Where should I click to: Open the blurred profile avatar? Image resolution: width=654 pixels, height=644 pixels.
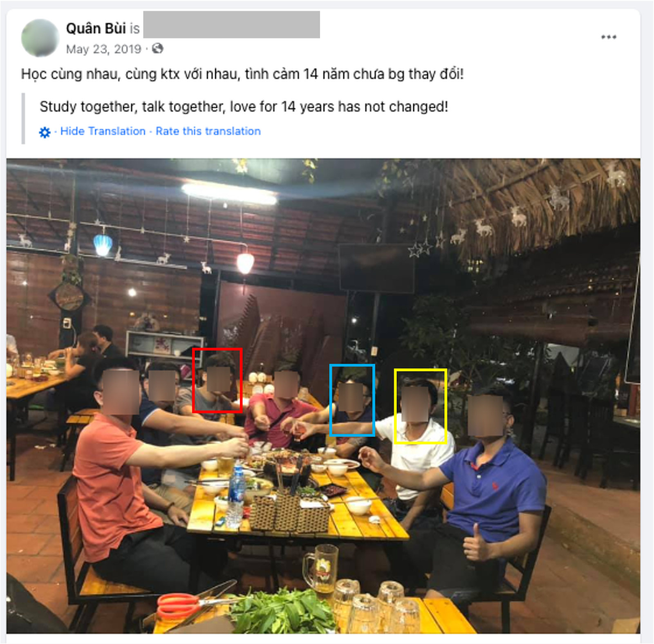(40, 38)
